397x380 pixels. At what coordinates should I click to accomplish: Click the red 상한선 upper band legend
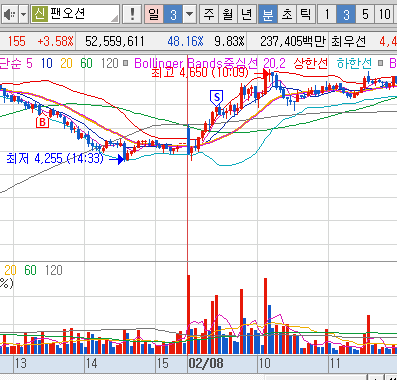click(x=310, y=63)
